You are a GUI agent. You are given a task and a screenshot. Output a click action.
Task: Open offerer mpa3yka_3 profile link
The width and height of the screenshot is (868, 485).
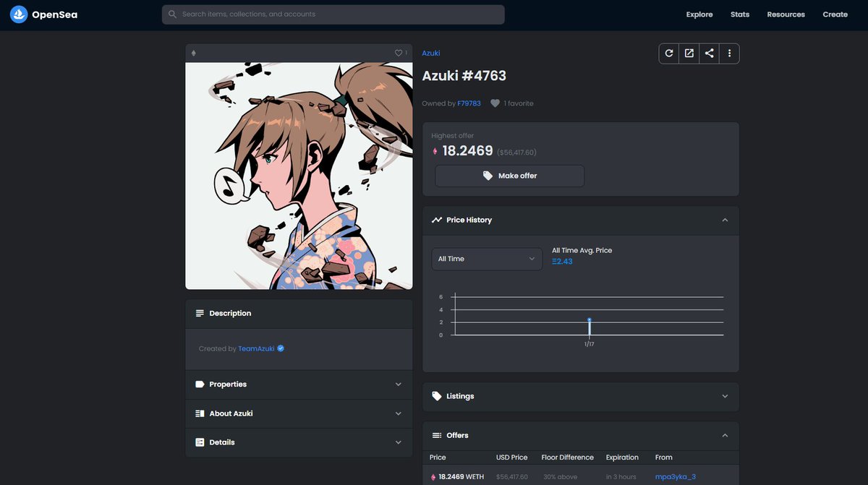pyautogui.click(x=676, y=477)
